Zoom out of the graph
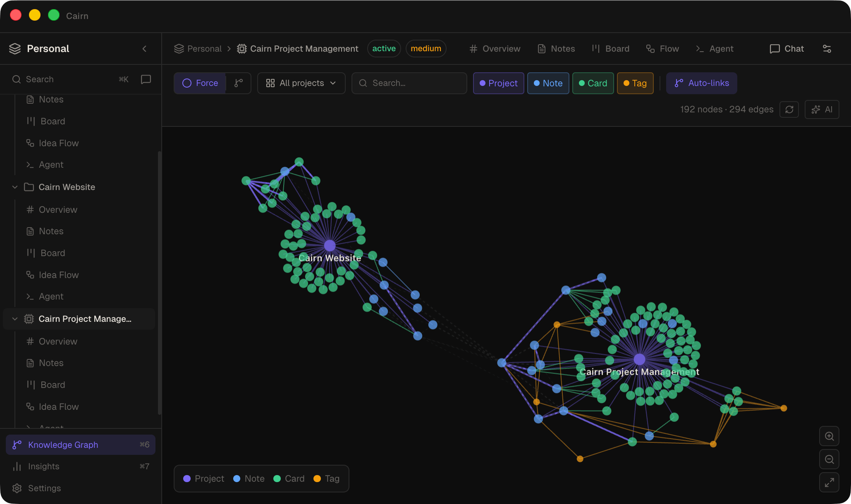Viewport: 851px width, 504px height. [829, 459]
